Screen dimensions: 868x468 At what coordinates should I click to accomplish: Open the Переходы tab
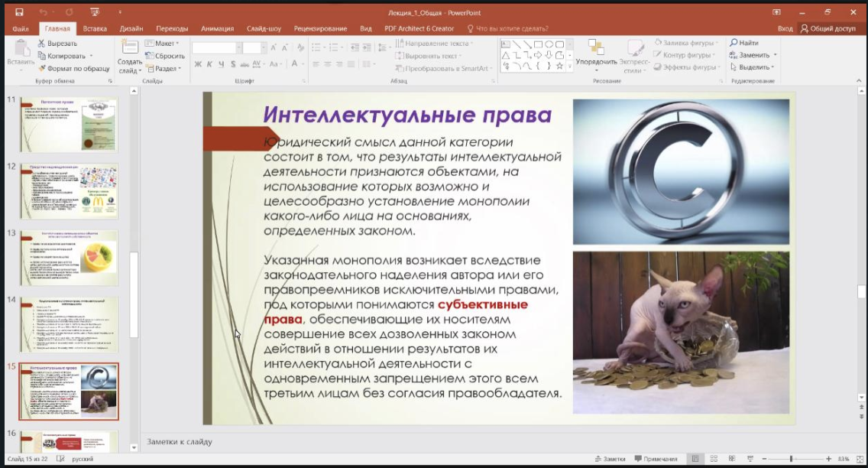(x=172, y=28)
